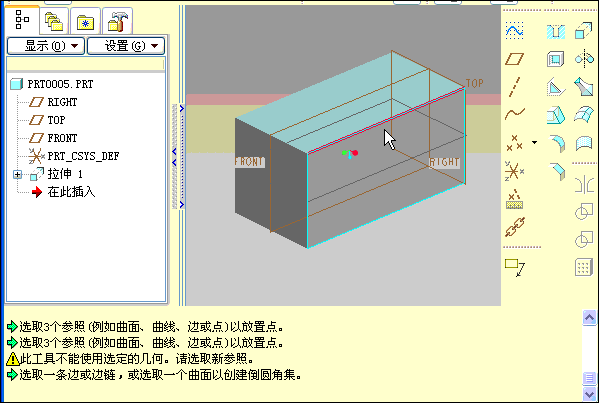Image resolution: width=599 pixels, height=403 pixels.
Task: Select the Shell tool
Action: pyautogui.click(x=555, y=59)
